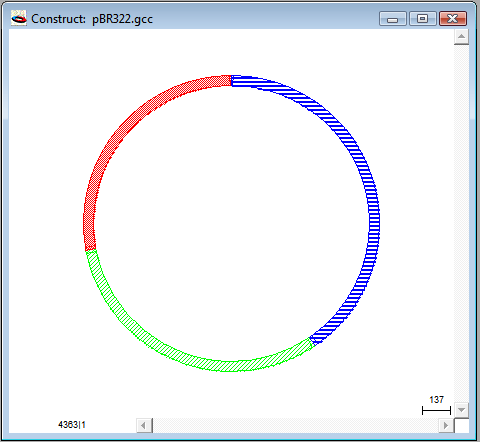
Task: Click the empty horizontal scrollbar track
Action: tap(296, 425)
